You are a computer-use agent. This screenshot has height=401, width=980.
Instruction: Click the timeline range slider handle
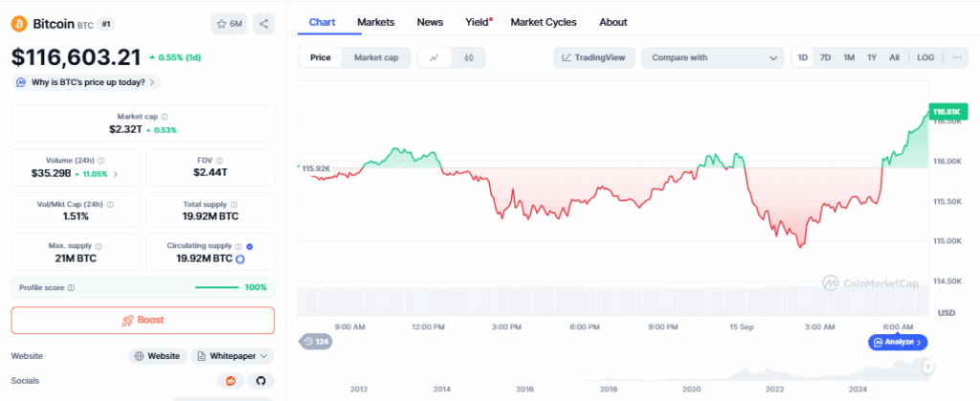tap(928, 368)
